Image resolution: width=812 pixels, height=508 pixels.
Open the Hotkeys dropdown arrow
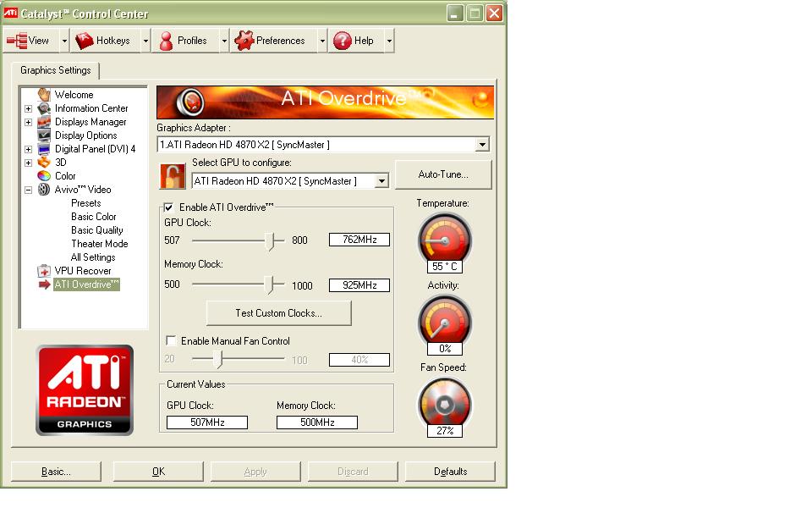[x=145, y=41]
